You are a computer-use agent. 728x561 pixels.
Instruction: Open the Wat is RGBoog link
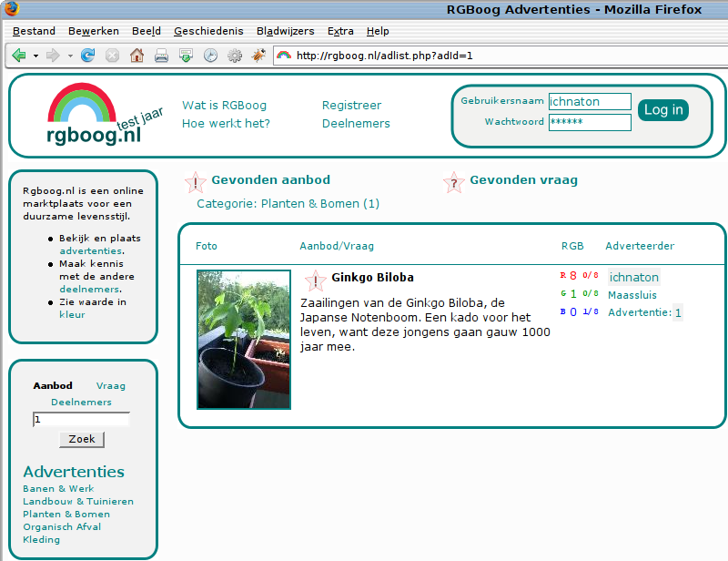pos(224,105)
